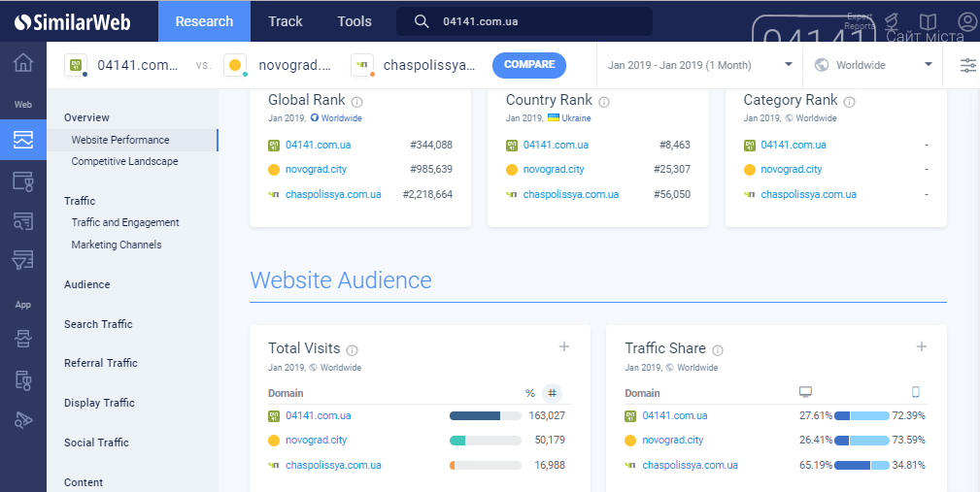Select Website Performance in sidebar
The width and height of the screenshot is (980, 492).
point(132,140)
